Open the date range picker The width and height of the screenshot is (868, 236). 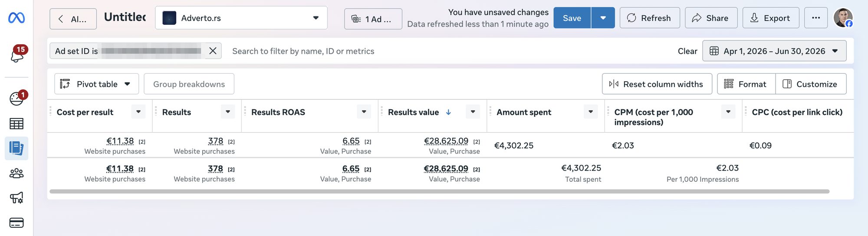point(774,51)
